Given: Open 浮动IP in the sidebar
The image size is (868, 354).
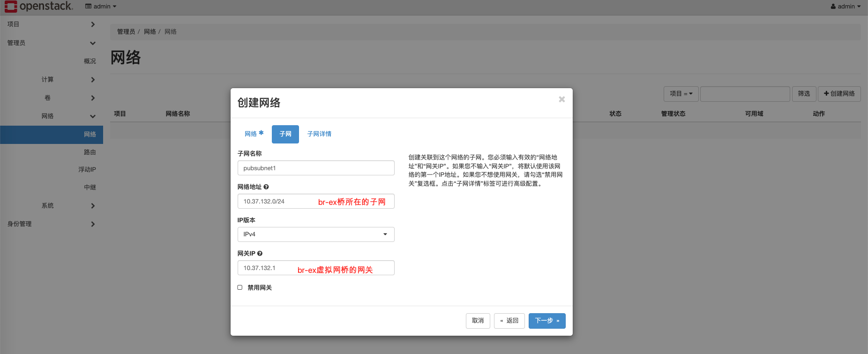Looking at the screenshot, I should 87,170.
